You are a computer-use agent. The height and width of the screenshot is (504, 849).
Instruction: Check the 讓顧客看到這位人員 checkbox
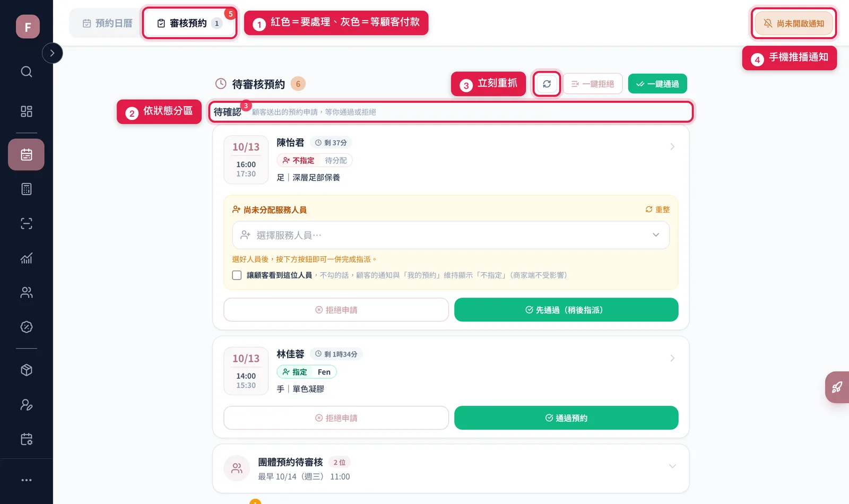[x=237, y=275]
